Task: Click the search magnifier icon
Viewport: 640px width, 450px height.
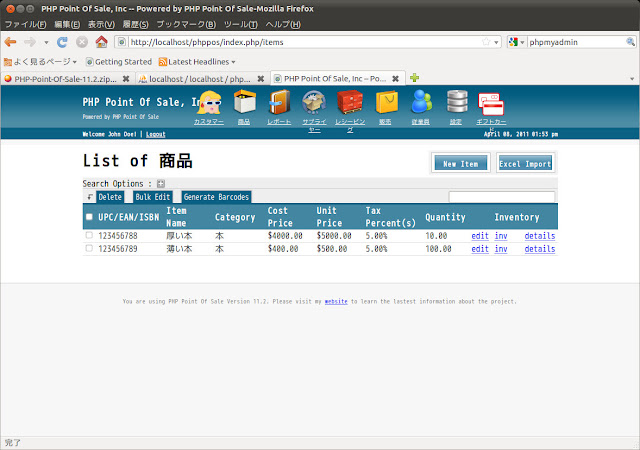Action: pos(630,42)
